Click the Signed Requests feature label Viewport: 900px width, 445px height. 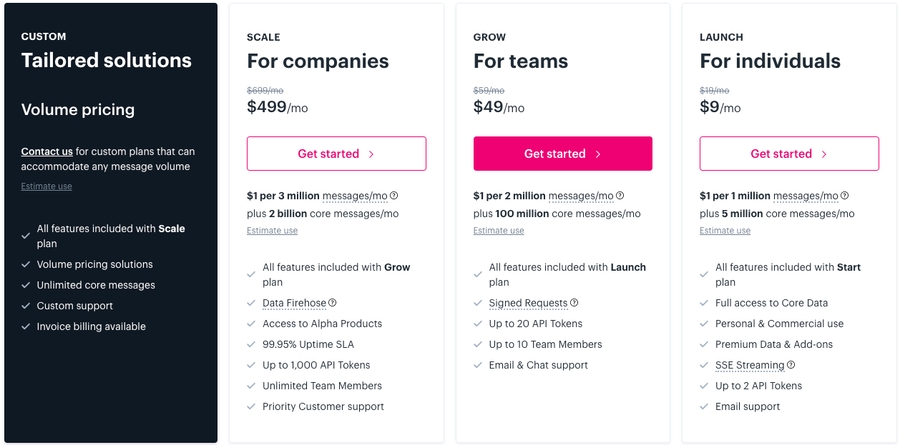528,303
